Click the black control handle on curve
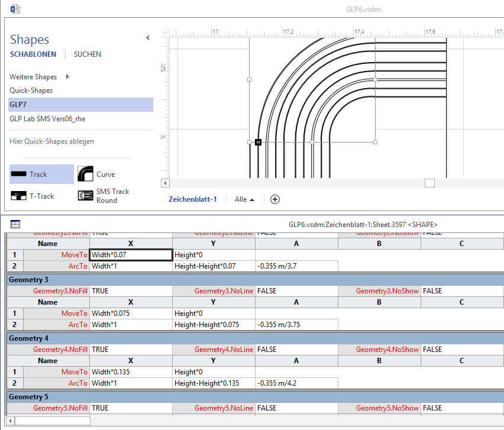The height and width of the screenshot is (430, 504). pyautogui.click(x=258, y=142)
